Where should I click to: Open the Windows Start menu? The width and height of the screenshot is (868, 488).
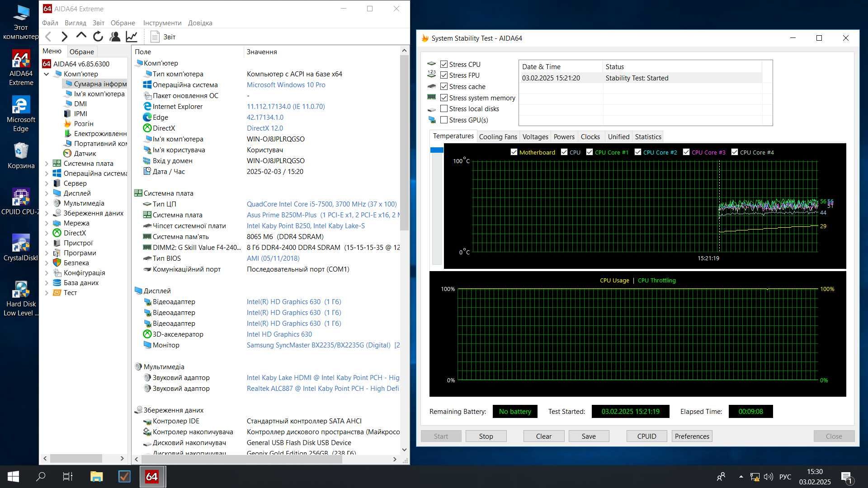tap(13, 476)
